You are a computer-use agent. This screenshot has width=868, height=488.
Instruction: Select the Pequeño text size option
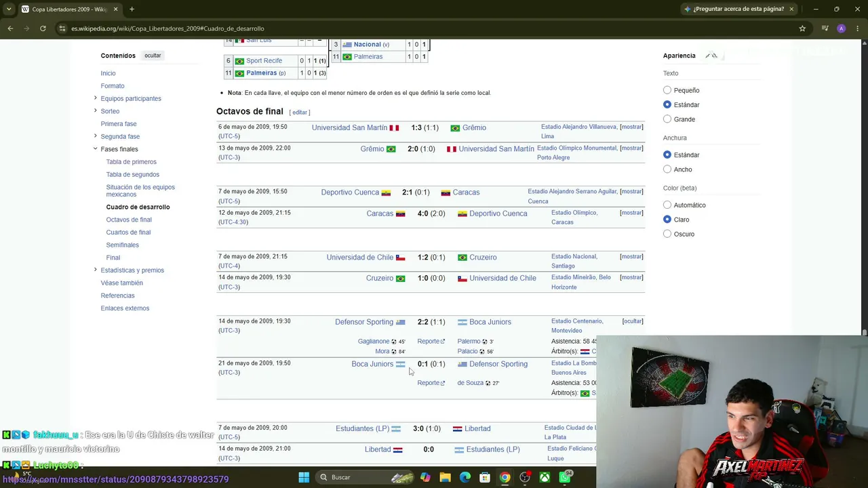coord(667,90)
